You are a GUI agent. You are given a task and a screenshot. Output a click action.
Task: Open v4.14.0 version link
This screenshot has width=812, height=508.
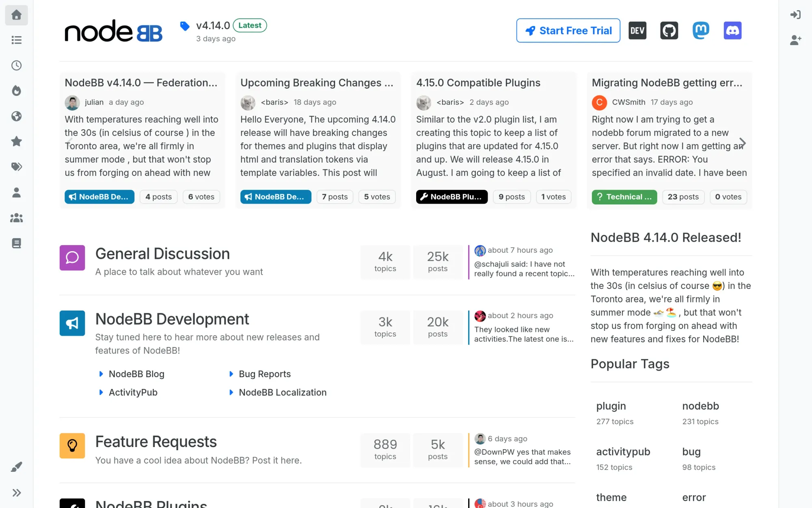pyautogui.click(x=213, y=26)
